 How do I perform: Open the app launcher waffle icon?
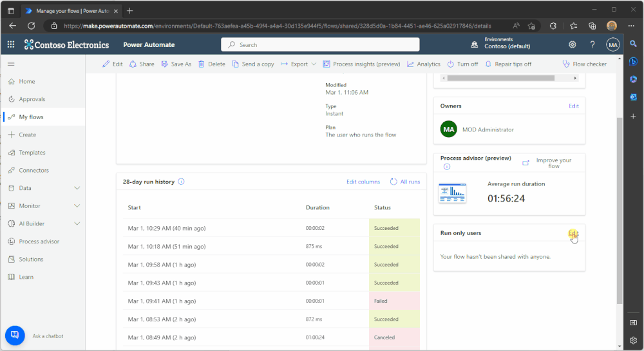(11, 44)
